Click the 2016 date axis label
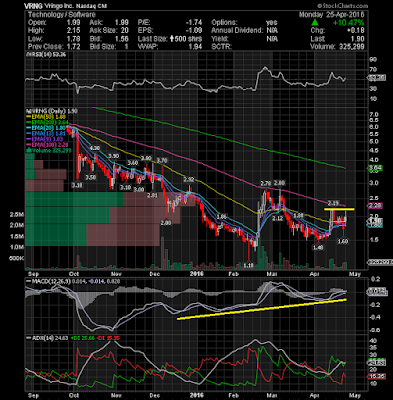 pyautogui.click(x=196, y=274)
